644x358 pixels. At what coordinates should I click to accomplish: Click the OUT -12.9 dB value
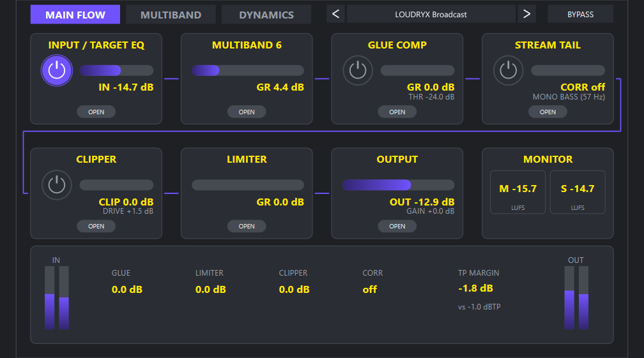pos(422,202)
